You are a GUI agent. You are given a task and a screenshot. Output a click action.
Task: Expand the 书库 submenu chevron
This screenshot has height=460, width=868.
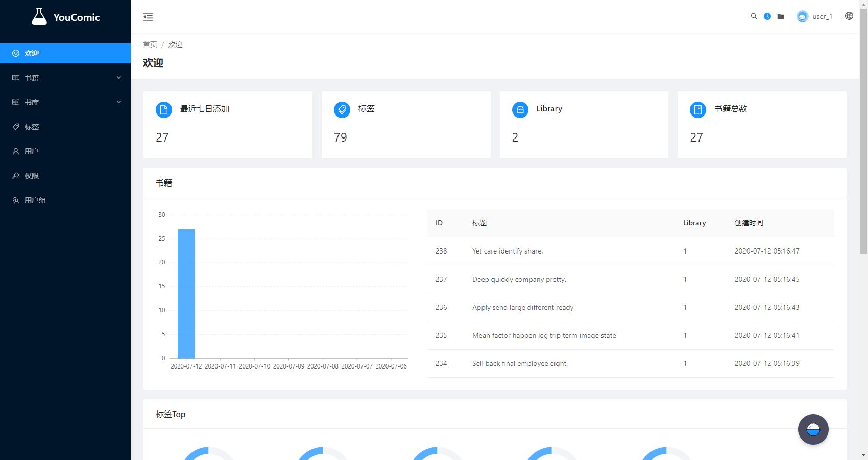click(x=119, y=102)
